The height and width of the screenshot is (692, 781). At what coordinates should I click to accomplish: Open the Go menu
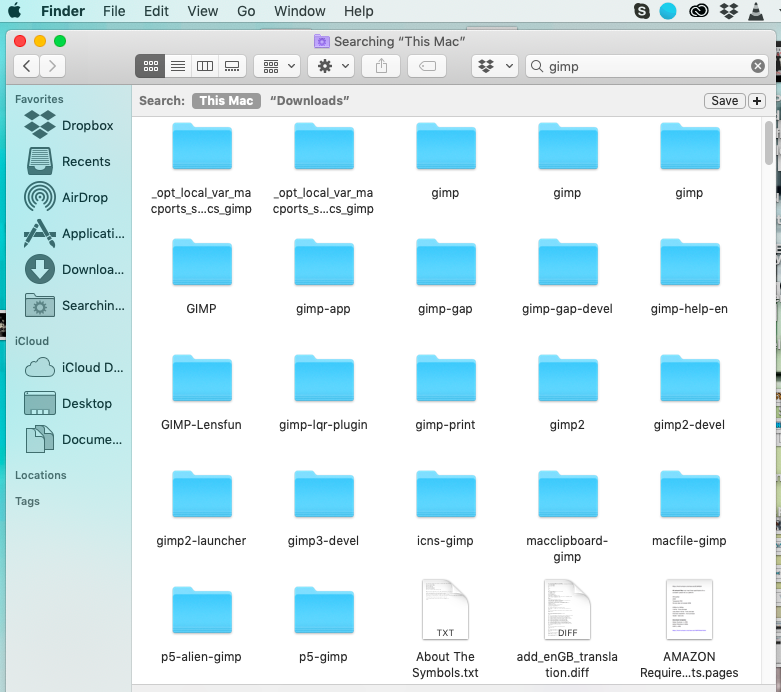(x=246, y=10)
